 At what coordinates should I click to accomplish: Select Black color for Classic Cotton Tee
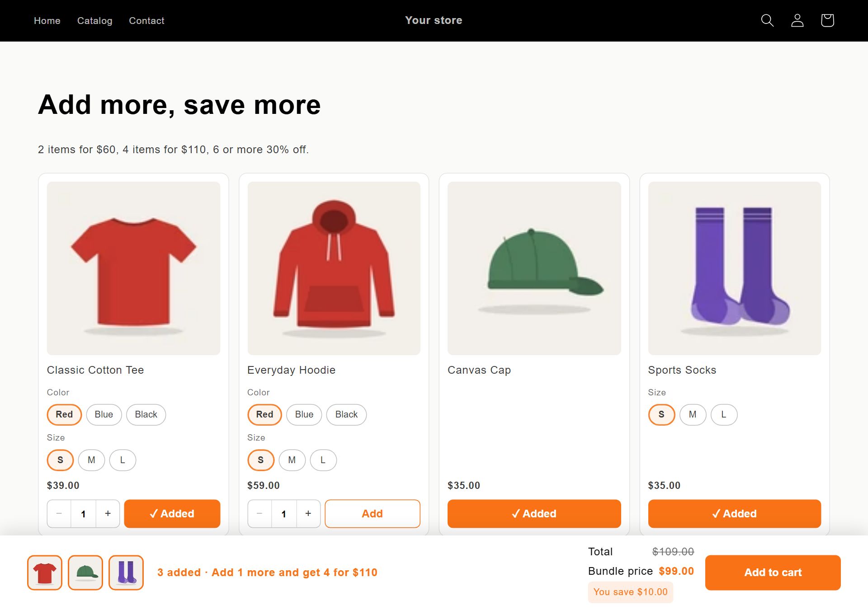(146, 414)
